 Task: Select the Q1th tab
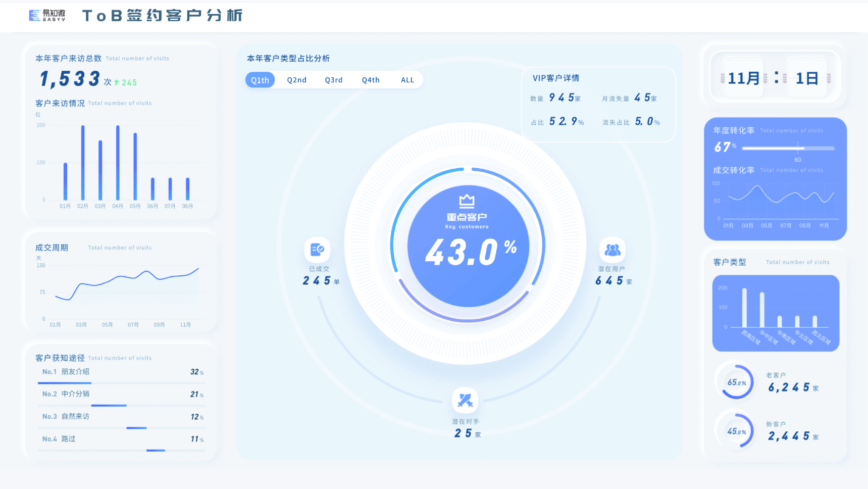click(260, 80)
